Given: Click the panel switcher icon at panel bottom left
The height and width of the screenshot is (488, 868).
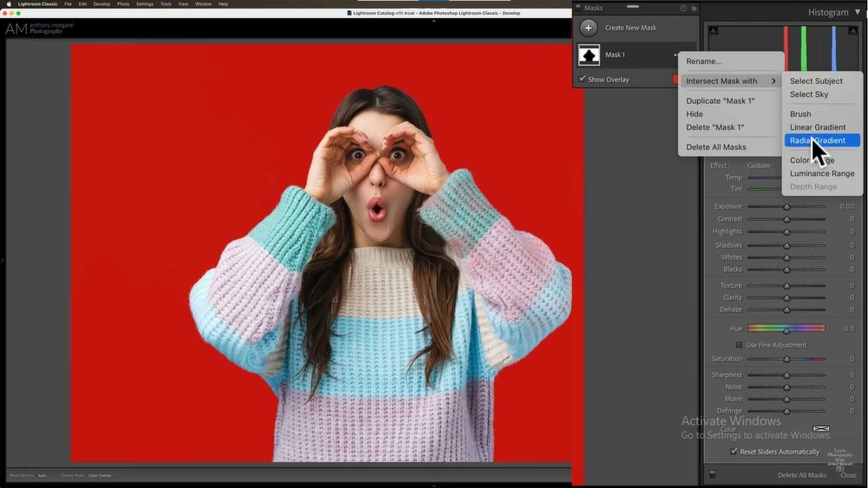Looking at the screenshot, I should (713, 474).
